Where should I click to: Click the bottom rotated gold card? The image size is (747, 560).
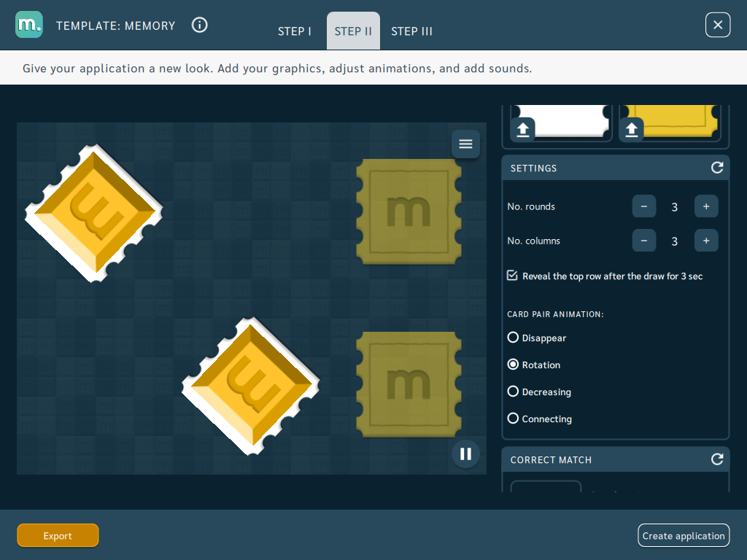pos(251,386)
